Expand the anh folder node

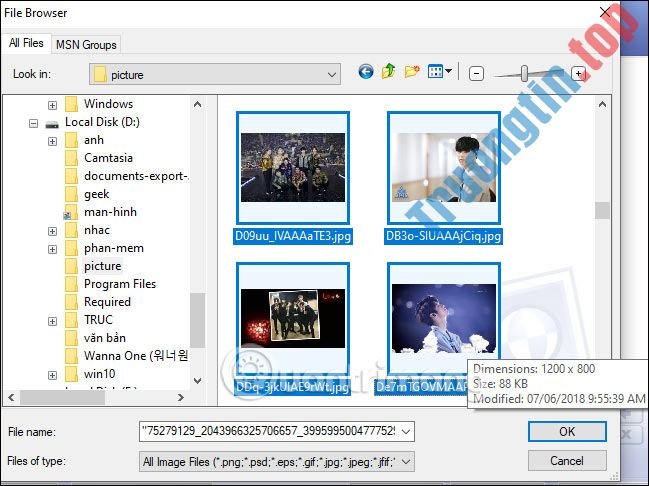[52, 142]
